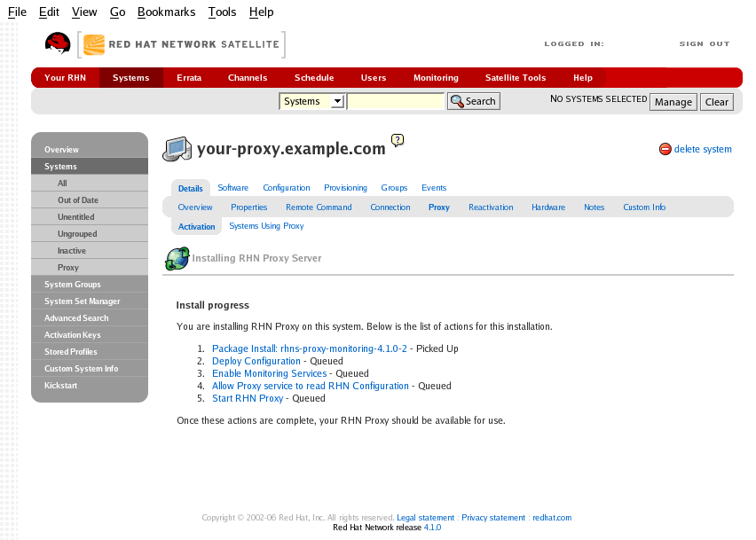The height and width of the screenshot is (540, 756).
Task: Open the Deploy Configuration action
Action: tap(256, 361)
